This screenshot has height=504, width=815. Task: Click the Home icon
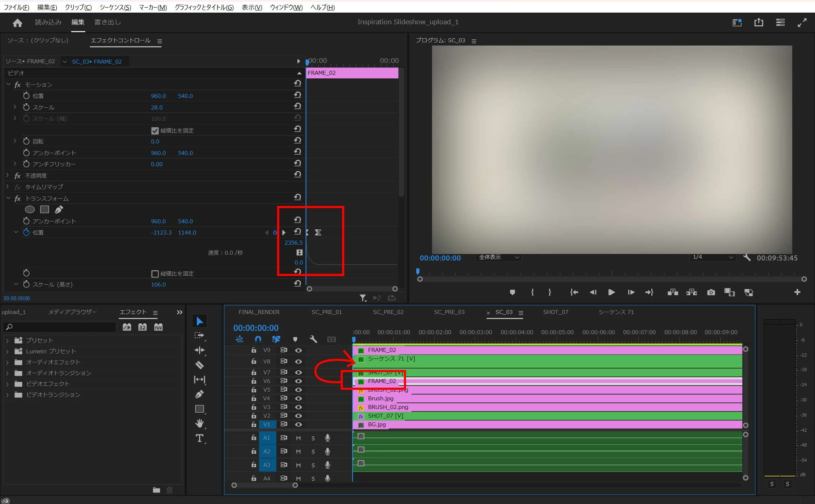point(17,23)
